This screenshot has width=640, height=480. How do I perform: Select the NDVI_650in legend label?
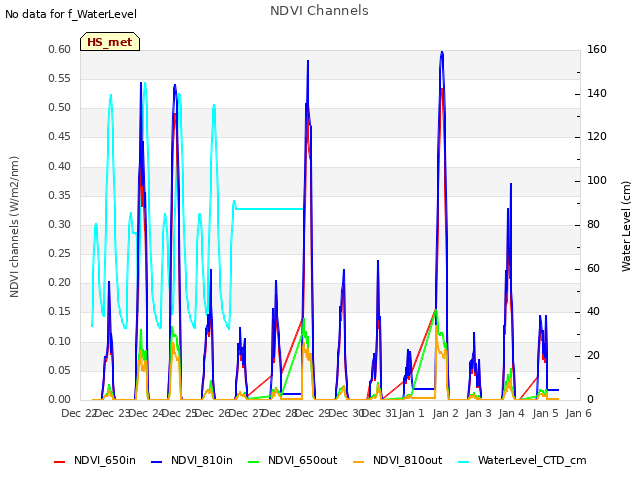[105, 460]
